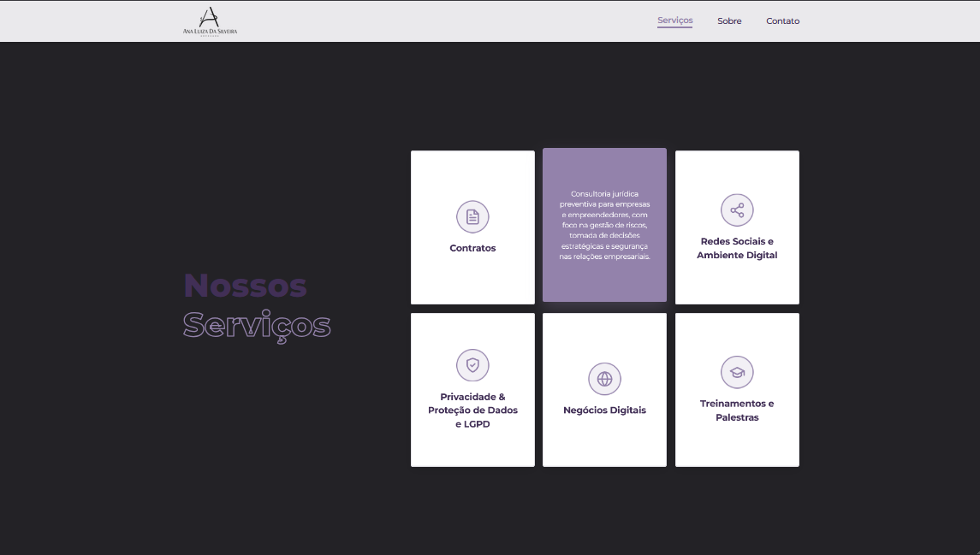
Task: Click the Ana Luiza Da Silveira logo
Action: (x=210, y=21)
